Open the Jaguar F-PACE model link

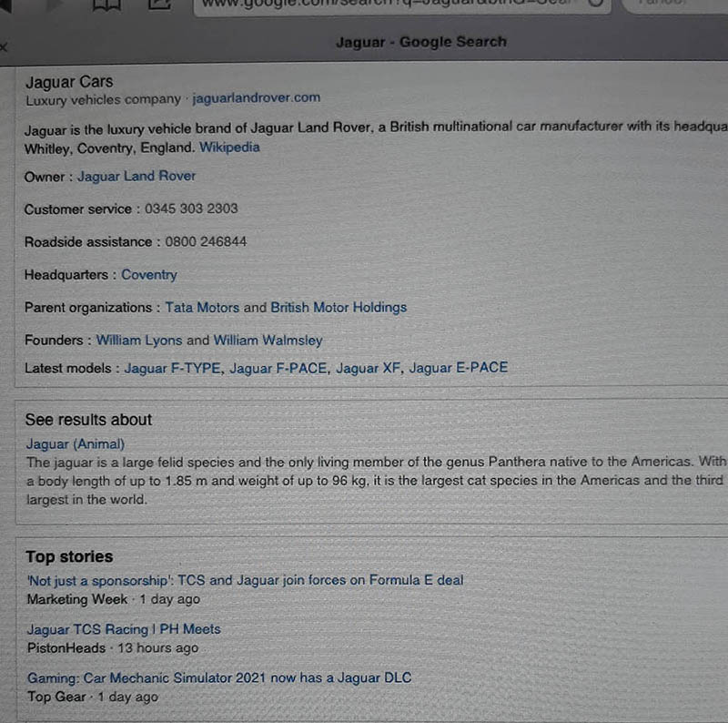pos(278,368)
